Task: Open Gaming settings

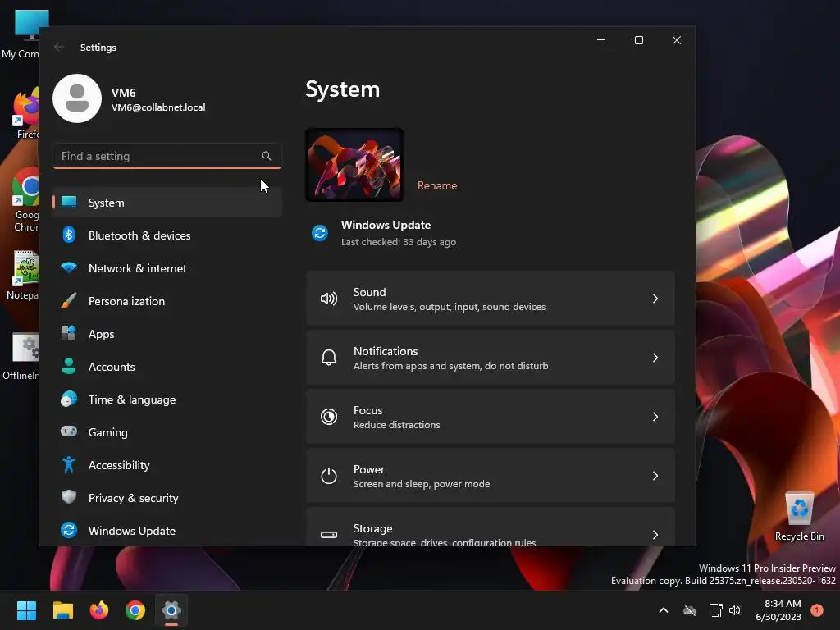Action: [167, 431]
